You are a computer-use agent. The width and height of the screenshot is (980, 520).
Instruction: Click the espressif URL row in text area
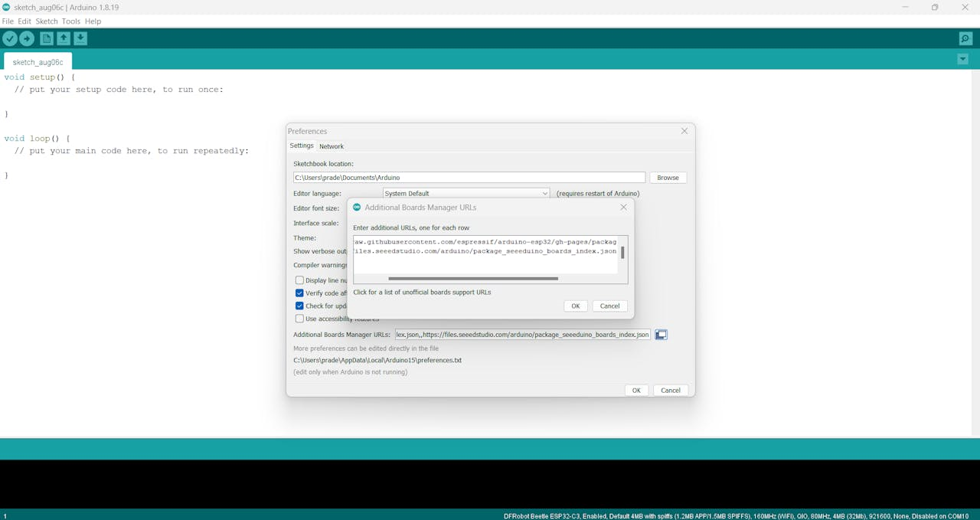coord(485,242)
